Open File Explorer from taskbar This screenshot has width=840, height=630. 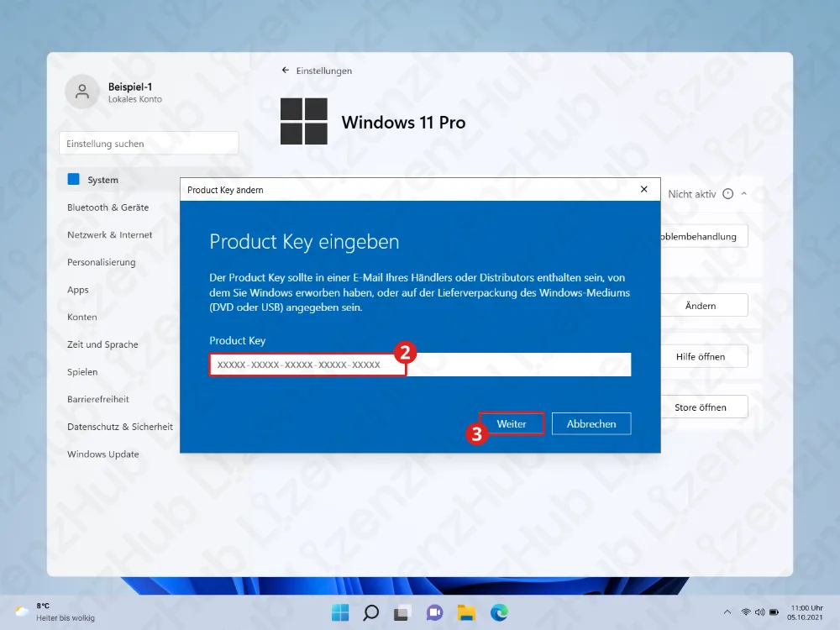coord(466,612)
